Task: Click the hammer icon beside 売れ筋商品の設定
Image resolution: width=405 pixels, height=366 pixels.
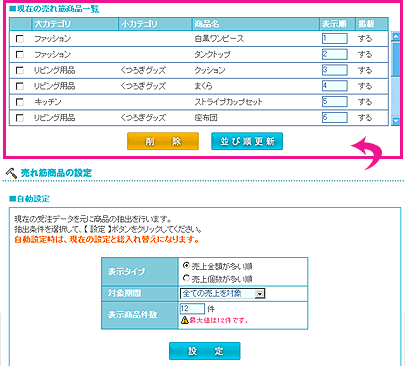Action: pos(11,173)
